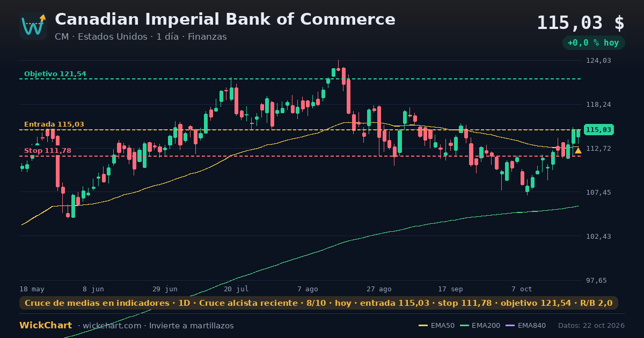Click the 7 oct date label
Screen dimensions: 644x338
pyautogui.click(x=522, y=289)
